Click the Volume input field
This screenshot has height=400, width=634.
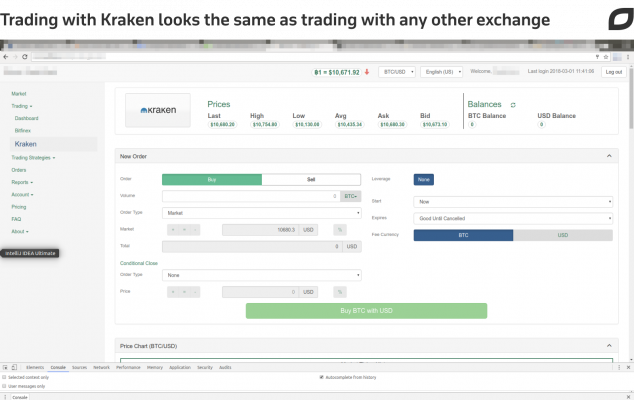251,196
